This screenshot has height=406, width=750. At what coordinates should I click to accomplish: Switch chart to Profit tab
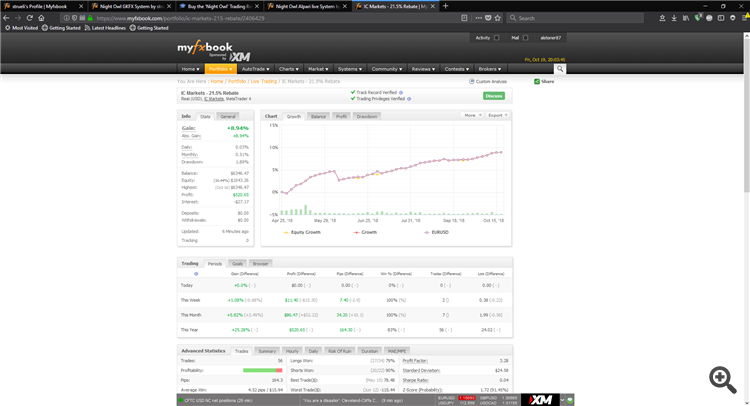coord(341,116)
